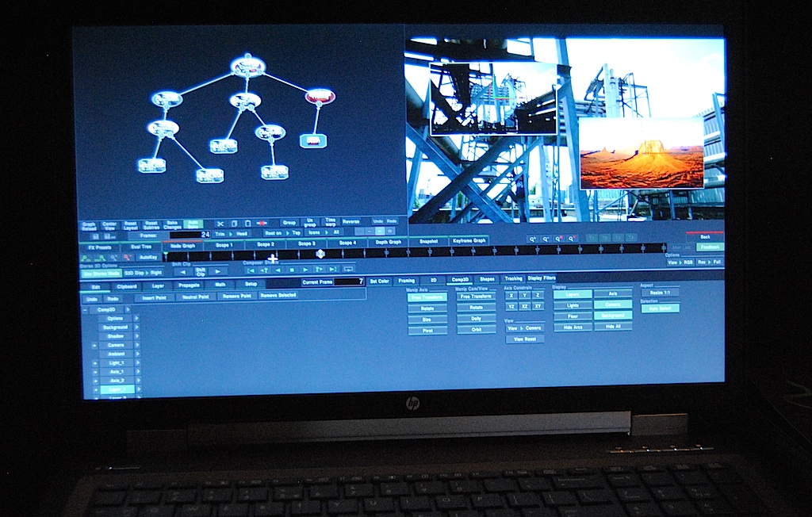
Task: Click the paste clipboard icon
Action: coord(247,224)
